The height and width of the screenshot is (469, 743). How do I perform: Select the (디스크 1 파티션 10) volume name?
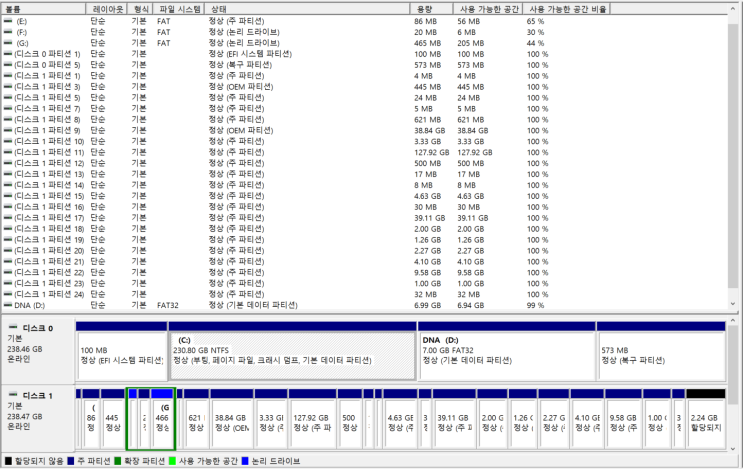49,141
